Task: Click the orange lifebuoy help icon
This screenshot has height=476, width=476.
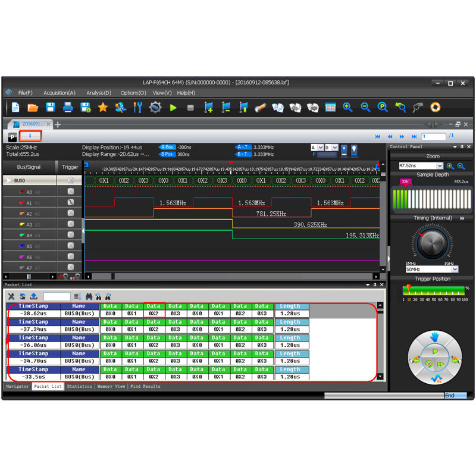Action: coord(435,107)
